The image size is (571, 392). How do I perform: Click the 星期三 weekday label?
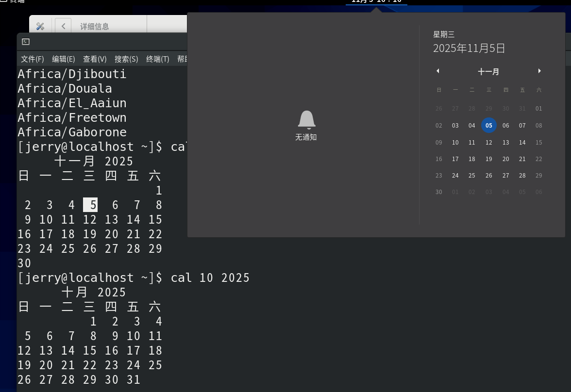pos(444,34)
